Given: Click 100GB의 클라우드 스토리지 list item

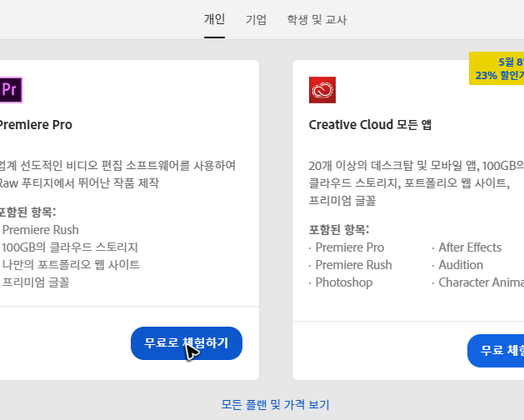Looking at the screenshot, I should tap(69, 247).
